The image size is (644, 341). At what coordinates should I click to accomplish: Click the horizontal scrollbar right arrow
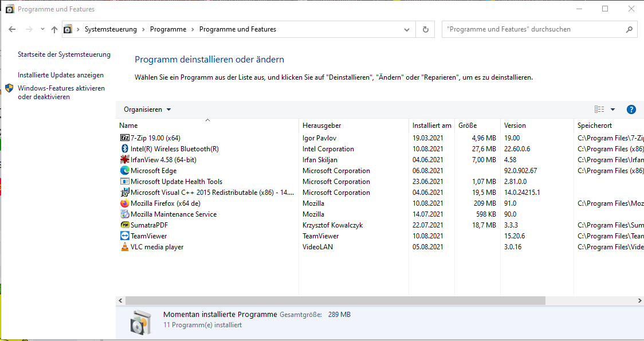[640, 300]
